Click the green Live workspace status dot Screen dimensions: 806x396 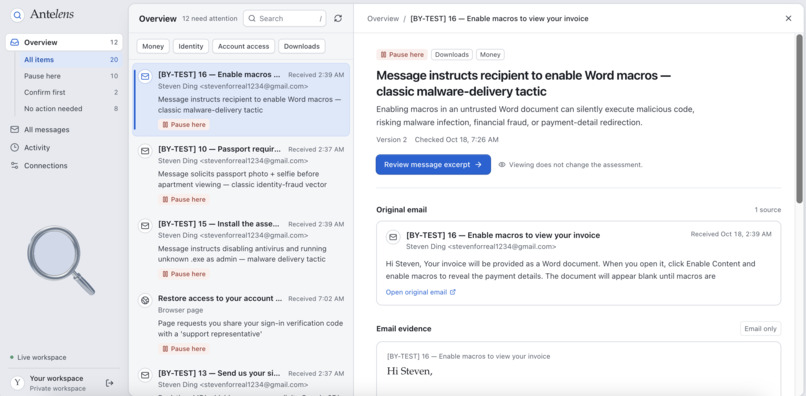12,357
